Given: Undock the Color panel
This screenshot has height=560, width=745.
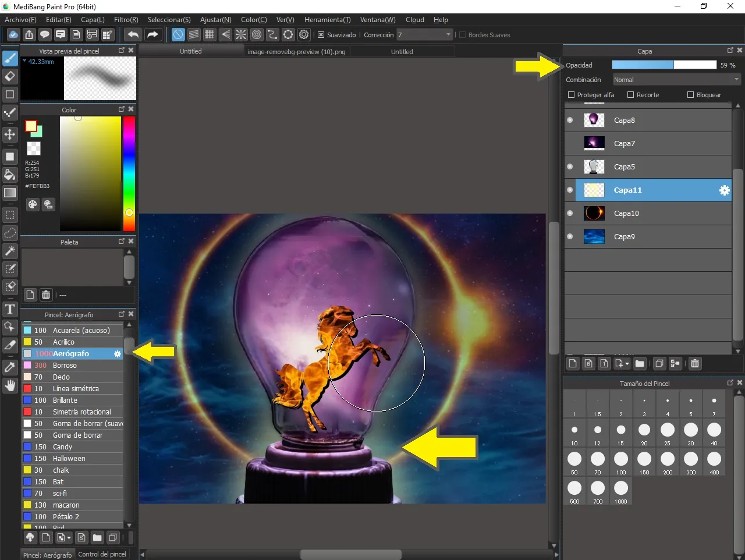Looking at the screenshot, I should click(x=122, y=109).
